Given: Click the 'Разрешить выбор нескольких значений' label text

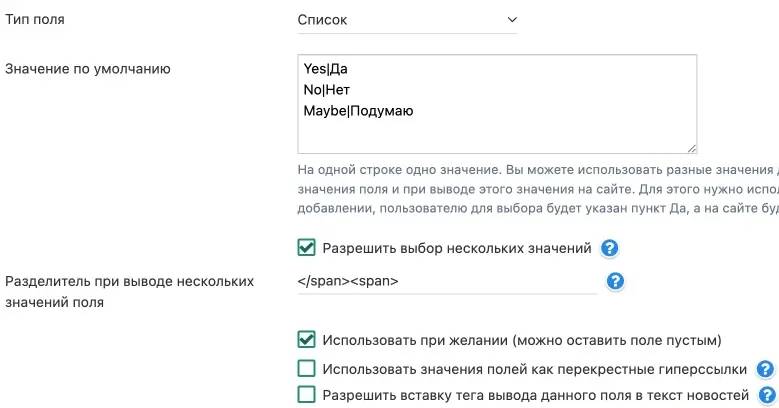Looking at the screenshot, I should pyautogui.click(x=457, y=248).
